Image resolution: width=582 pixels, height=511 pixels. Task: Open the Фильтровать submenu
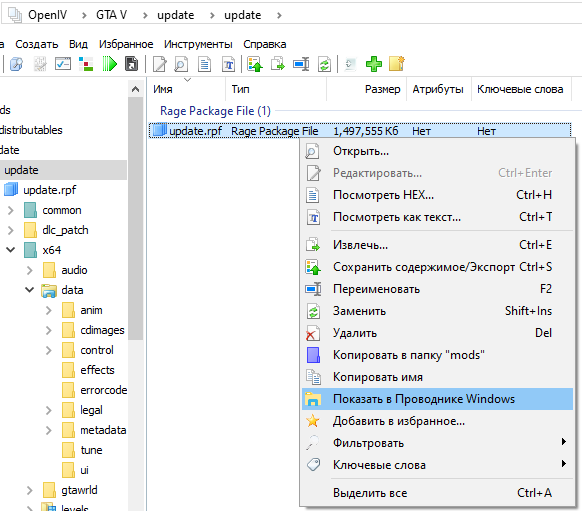[x=438, y=443]
